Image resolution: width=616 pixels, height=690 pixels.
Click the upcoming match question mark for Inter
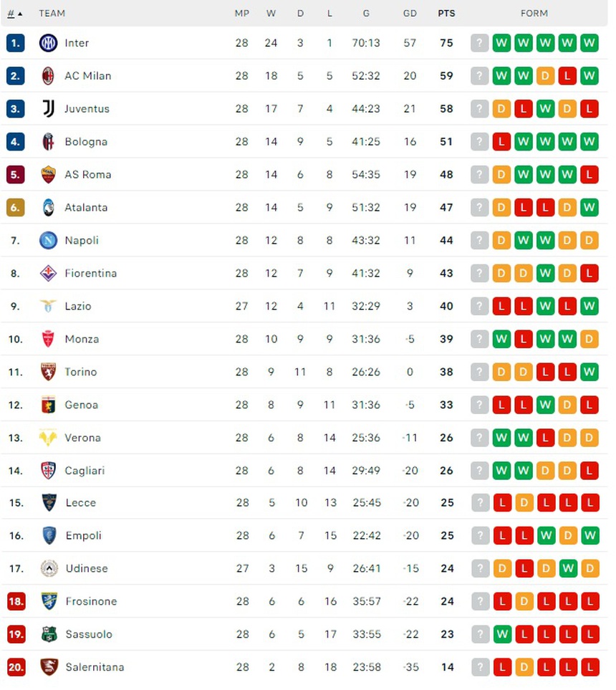tap(479, 43)
